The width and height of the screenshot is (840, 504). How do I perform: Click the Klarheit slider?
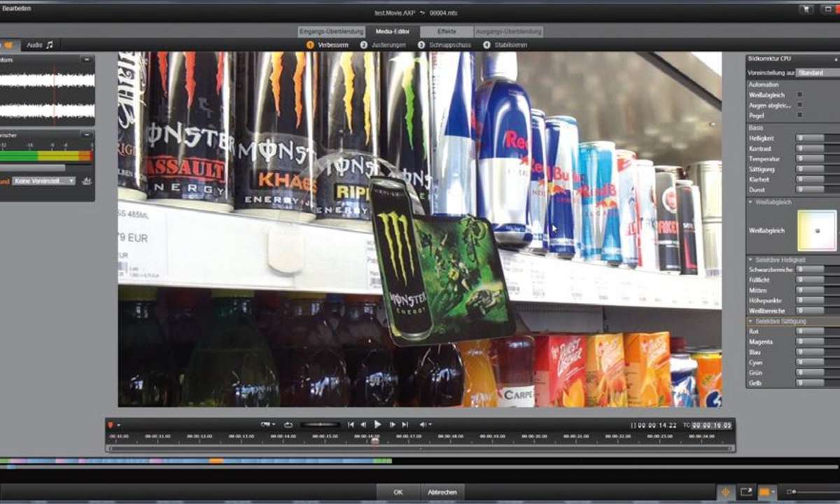[818, 179]
